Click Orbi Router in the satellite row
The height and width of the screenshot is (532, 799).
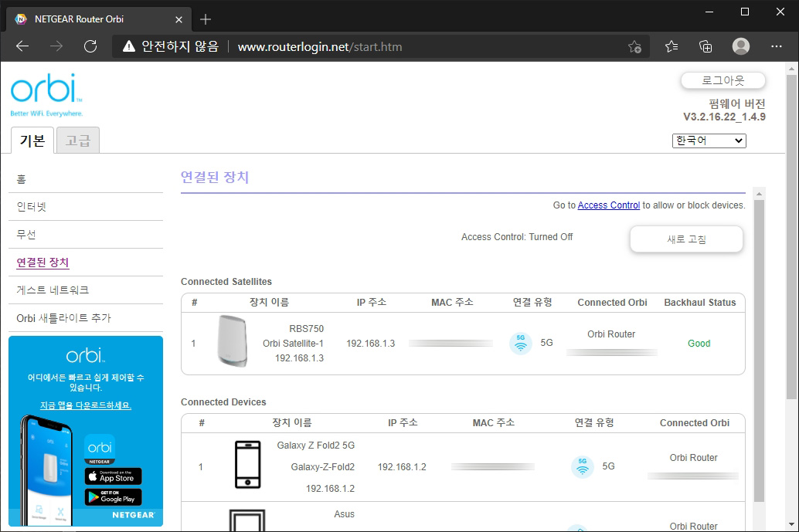coord(611,334)
